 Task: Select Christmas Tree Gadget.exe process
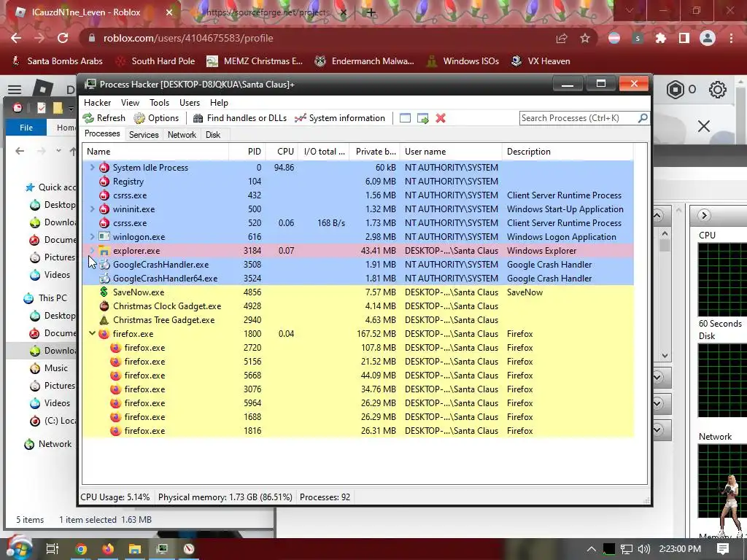click(x=357, y=320)
